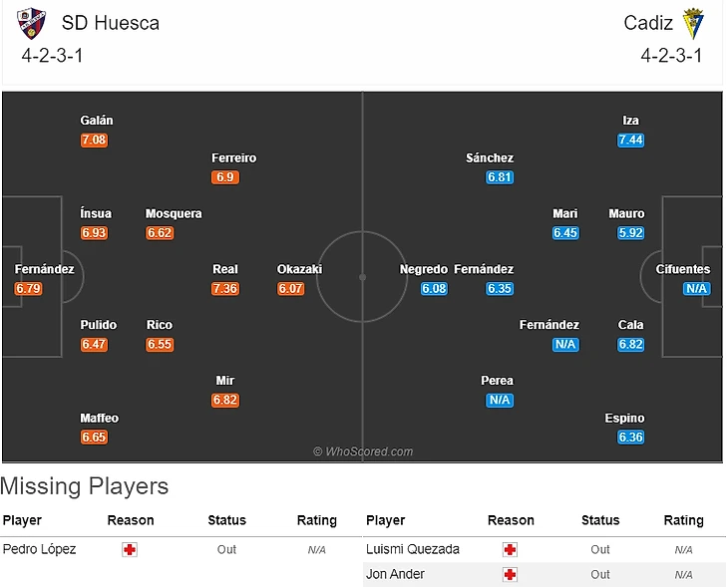
Task: Click Cifuentes N/A rating badge
Action: tap(696, 289)
